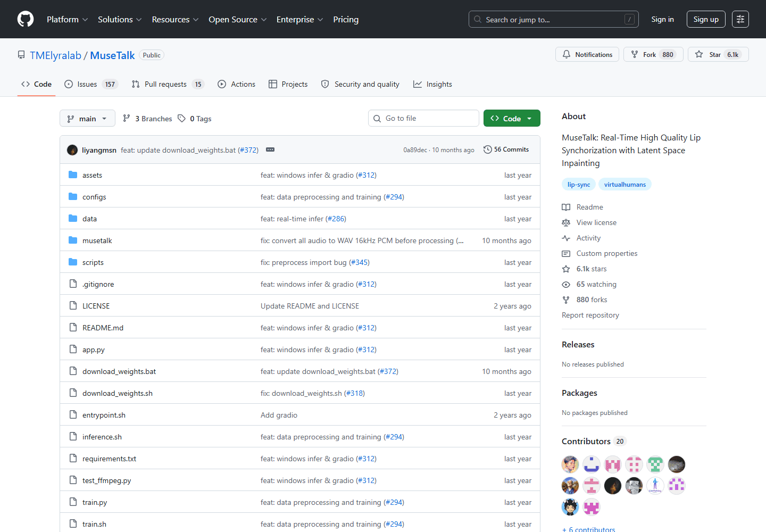Open pull request #318 link

(354, 393)
